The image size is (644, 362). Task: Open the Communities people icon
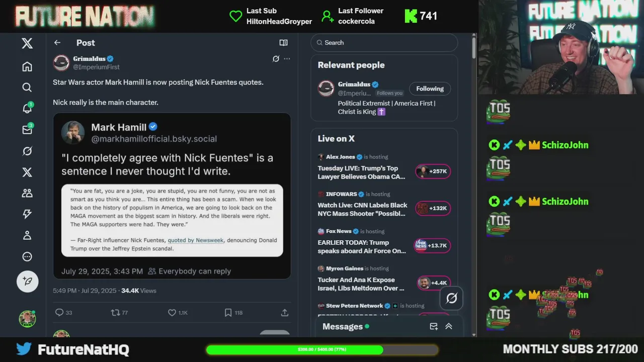27,193
